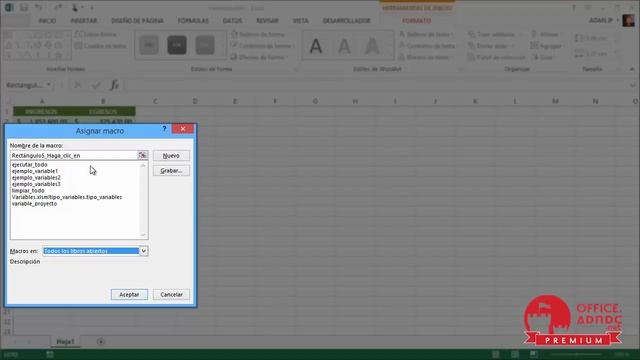Open the Efectos de forma dropdown
The image size is (640, 360).
click(260, 57)
